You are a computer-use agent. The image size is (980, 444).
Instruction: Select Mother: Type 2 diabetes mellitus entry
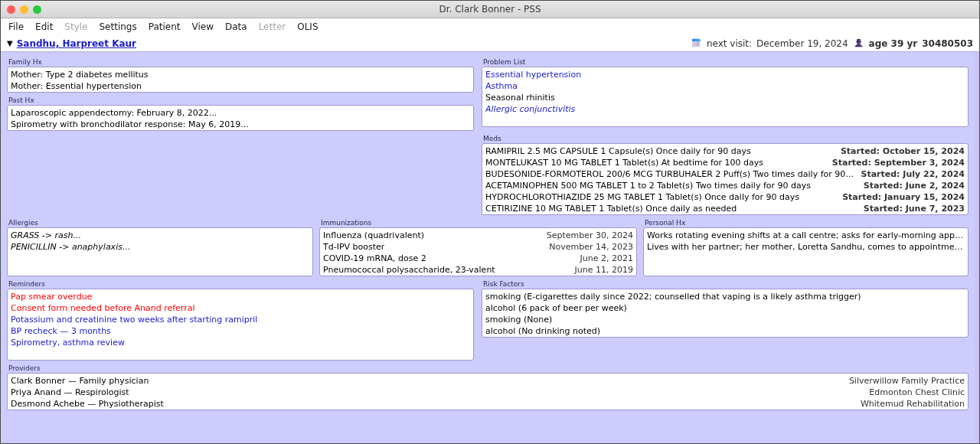coord(240,75)
